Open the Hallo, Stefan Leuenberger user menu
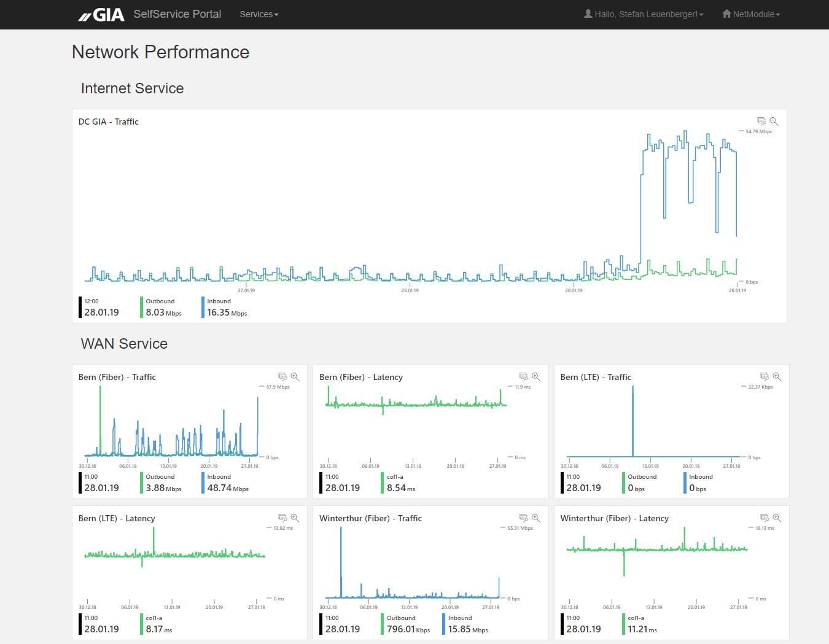Screen dimensions: 829x644 644,14
